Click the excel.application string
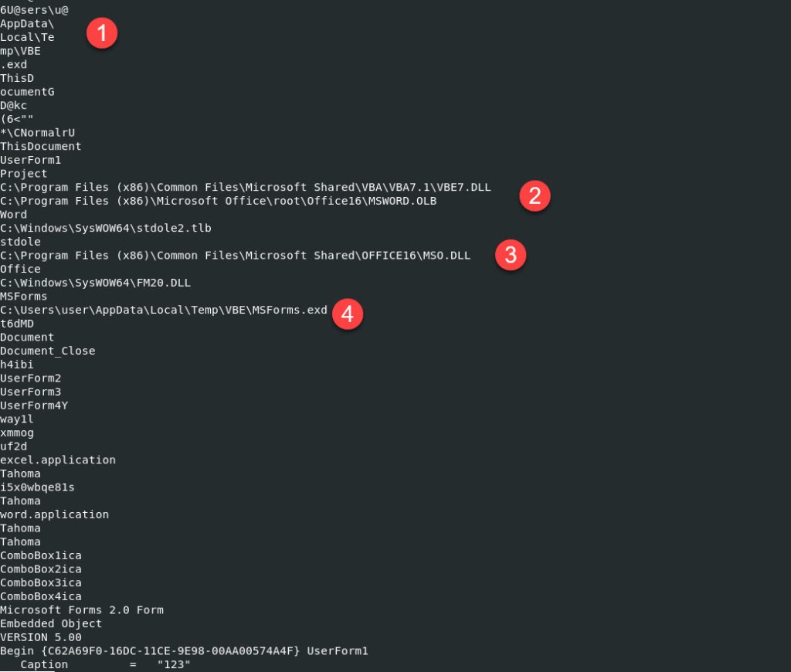This screenshot has height=672, width=791. tap(58, 460)
